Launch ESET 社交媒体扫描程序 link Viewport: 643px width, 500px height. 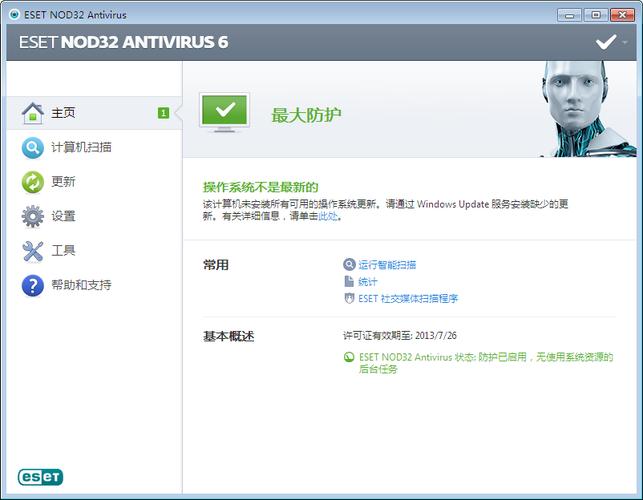408,299
